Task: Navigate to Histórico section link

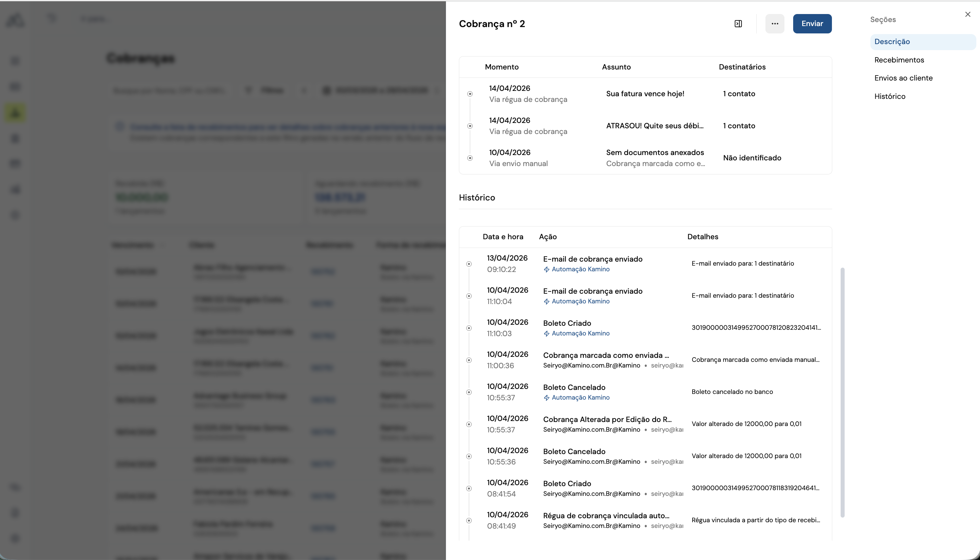Action: [890, 96]
